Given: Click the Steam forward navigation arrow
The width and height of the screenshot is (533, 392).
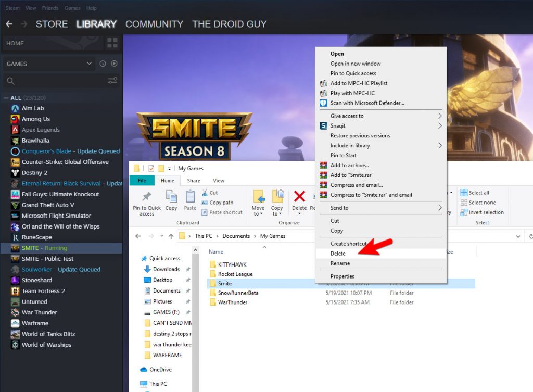Looking at the screenshot, I should pyautogui.click(x=24, y=24).
